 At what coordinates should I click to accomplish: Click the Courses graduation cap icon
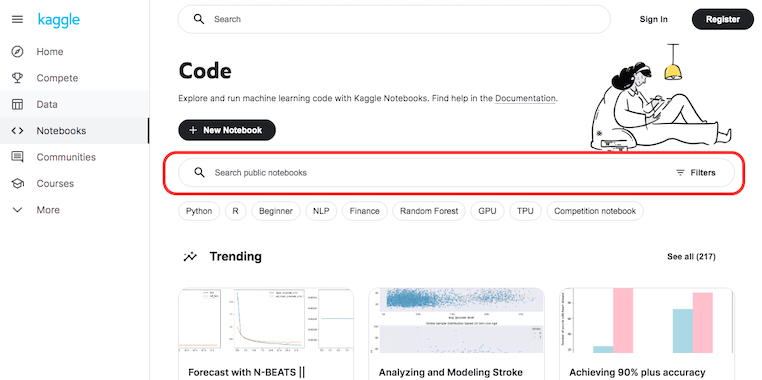pyautogui.click(x=17, y=184)
